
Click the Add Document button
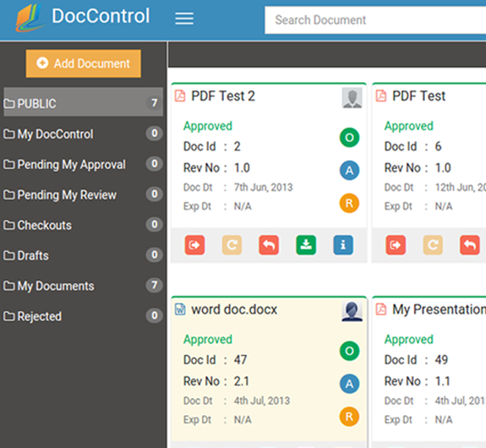pos(84,63)
